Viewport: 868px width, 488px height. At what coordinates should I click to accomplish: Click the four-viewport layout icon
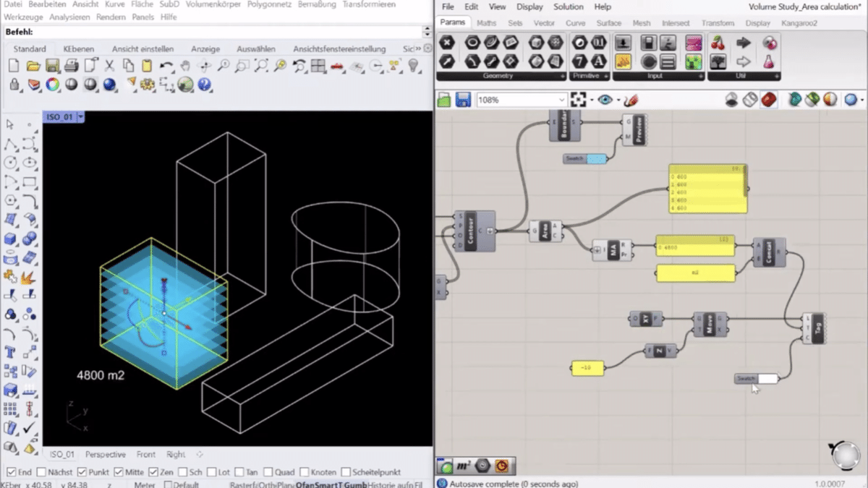pos(318,66)
